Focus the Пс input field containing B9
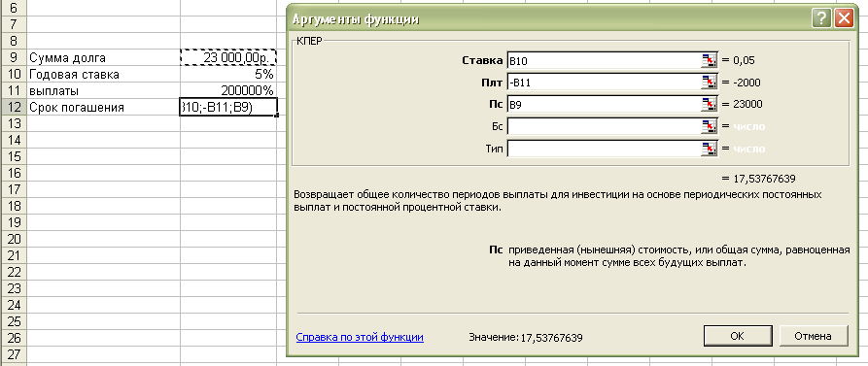 click(x=604, y=104)
